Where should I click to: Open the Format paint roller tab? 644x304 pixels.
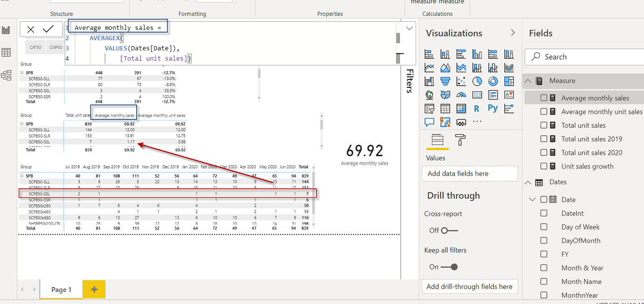[x=460, y=139]
